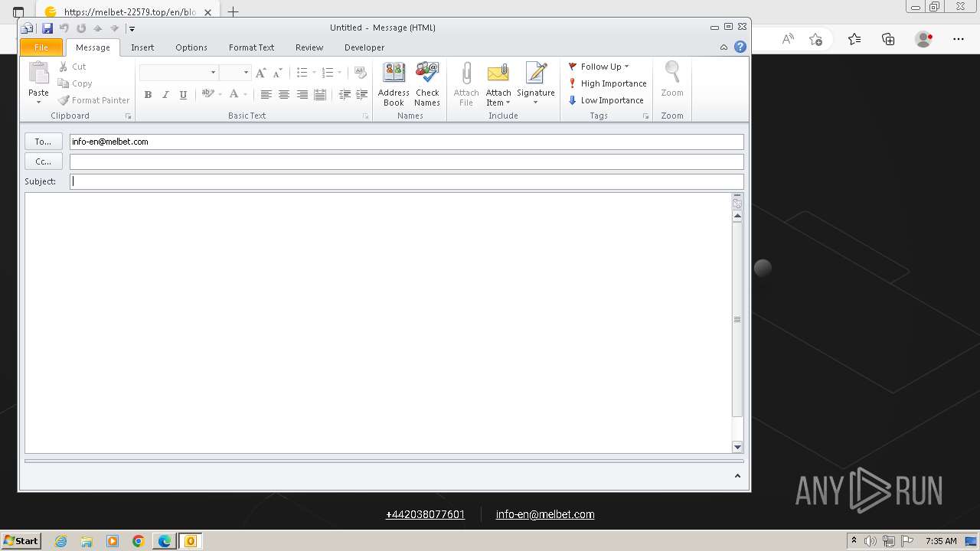Click the Undo arrow in the quick access toolbar
The image size is (980, 551).
point(64,28)
